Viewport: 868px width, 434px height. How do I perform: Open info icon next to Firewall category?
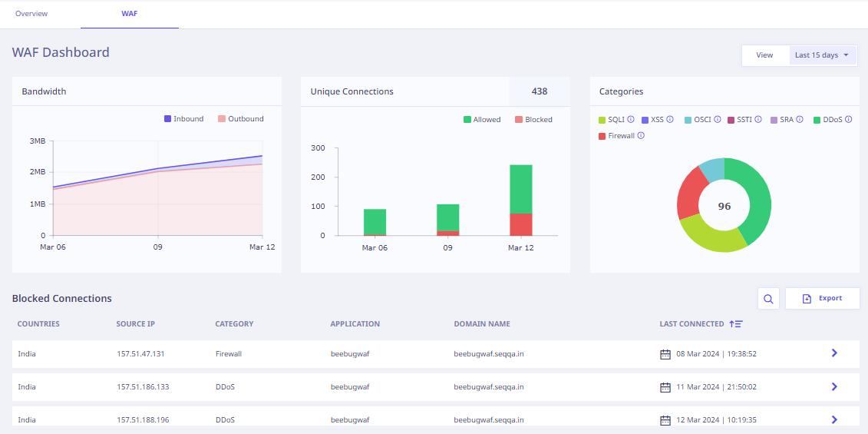click(641, 135)
